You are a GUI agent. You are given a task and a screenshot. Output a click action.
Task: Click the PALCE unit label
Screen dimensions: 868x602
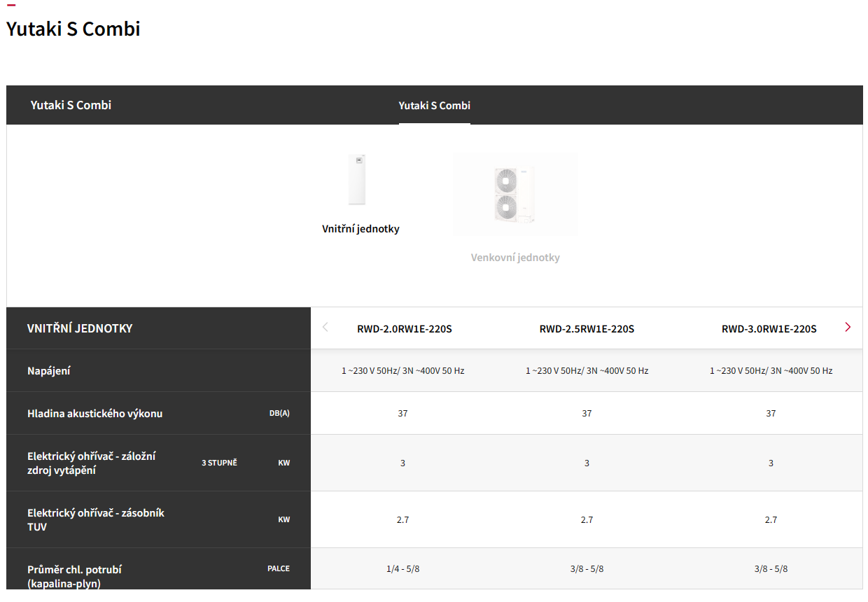(x=279, y=568)
